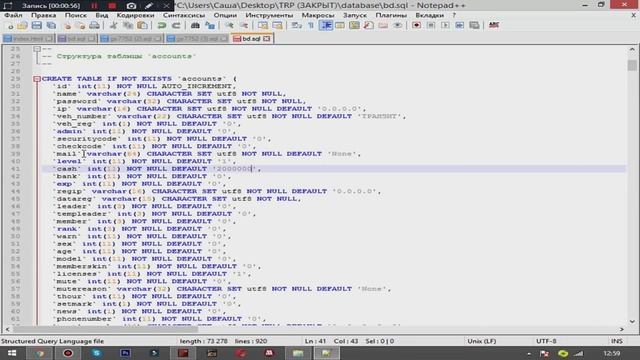640x360 pixels.
Task: Click UTF-8 encoding in status bar
Action: click(546, 341)
